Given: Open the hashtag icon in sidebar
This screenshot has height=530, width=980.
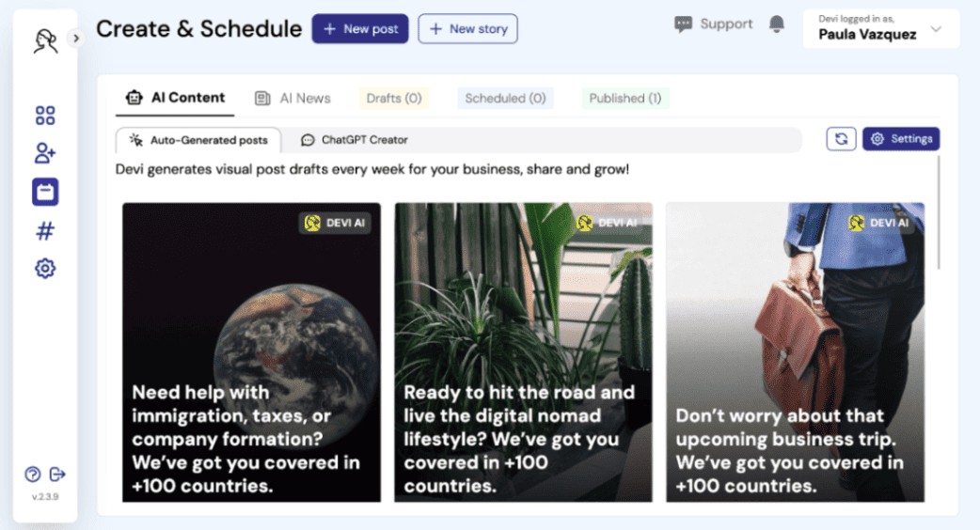Looking at the screenshot, I should (45, 230).
